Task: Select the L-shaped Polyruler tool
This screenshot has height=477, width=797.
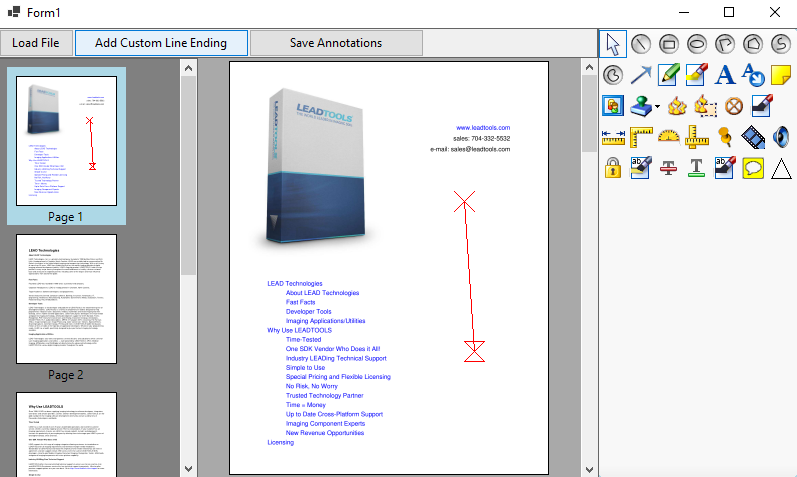Action: (x=641, y=137)
